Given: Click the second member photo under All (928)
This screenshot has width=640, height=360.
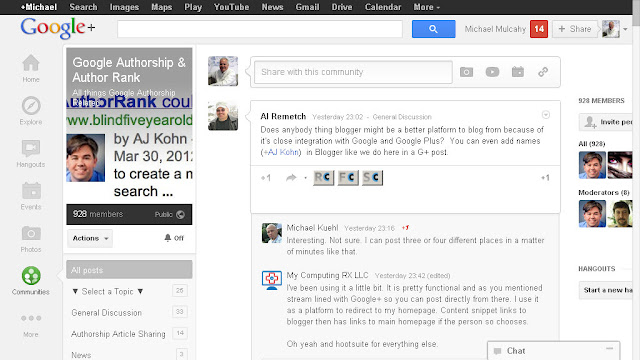Looking at the screenshot, I should (x=620, y=165).
